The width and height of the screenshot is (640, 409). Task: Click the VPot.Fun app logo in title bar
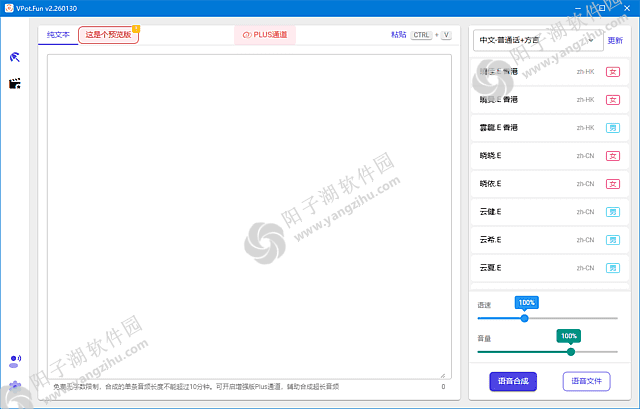coord(9,8)
